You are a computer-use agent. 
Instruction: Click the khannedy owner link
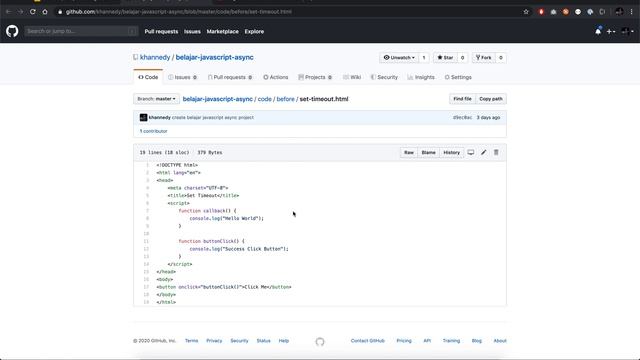155,58
